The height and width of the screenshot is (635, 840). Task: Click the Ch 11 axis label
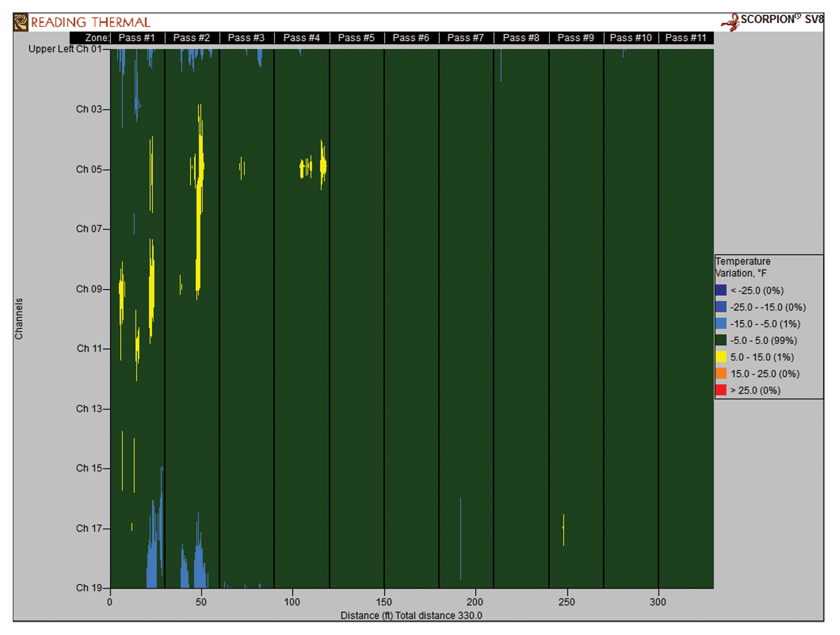(x=90, y=348)
